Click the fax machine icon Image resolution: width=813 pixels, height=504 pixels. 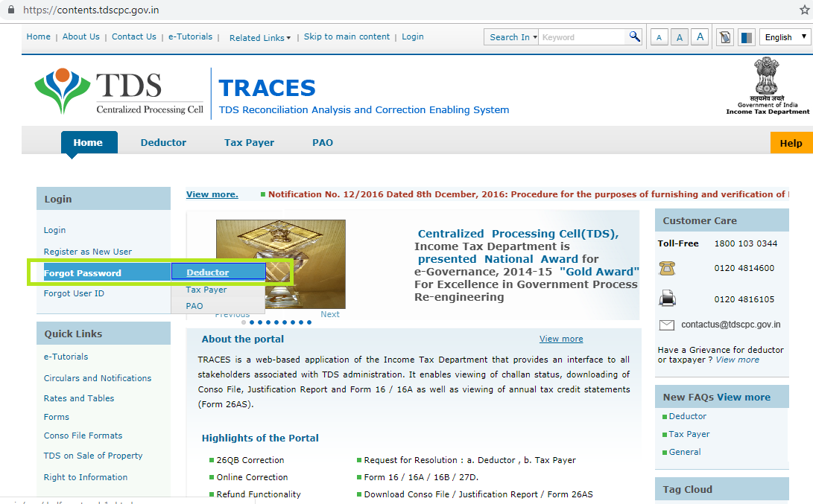click(x=667, y=299)
